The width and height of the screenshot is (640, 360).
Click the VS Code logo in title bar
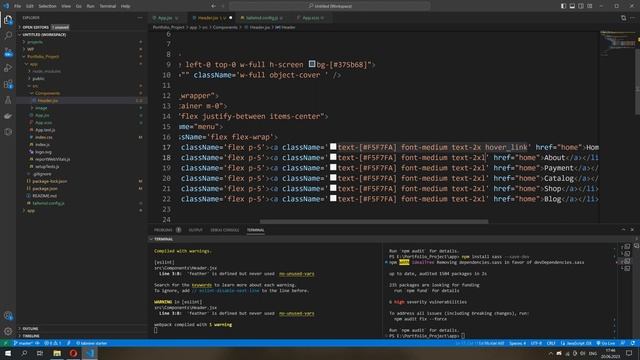pos(6,6)
